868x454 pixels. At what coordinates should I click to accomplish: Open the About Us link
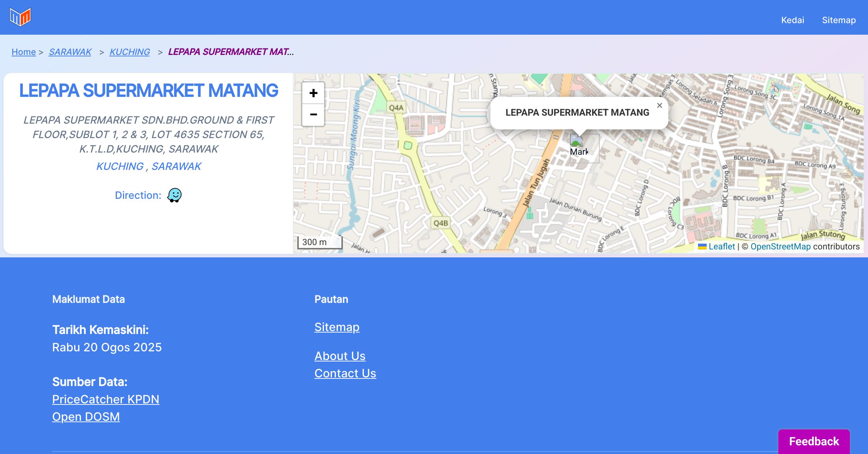(340, 356)
